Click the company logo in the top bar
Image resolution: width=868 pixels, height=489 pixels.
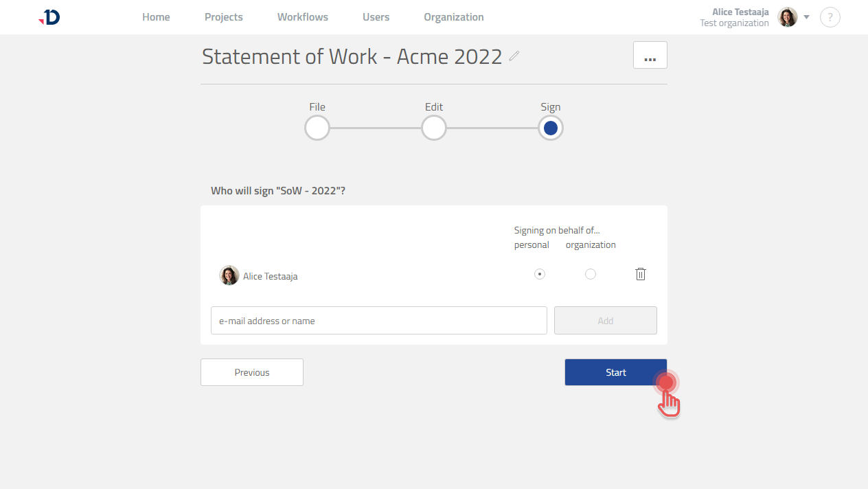(x=48, y=17)
